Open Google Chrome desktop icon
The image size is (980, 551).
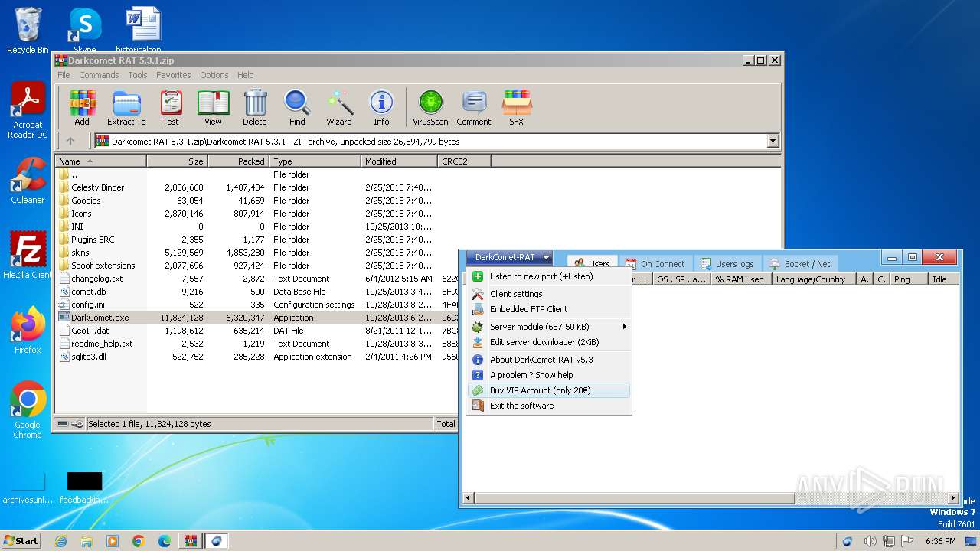28,410
